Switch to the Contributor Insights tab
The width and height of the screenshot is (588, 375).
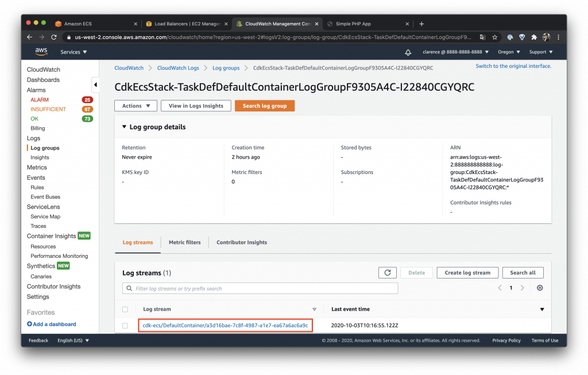pos(242,242)
